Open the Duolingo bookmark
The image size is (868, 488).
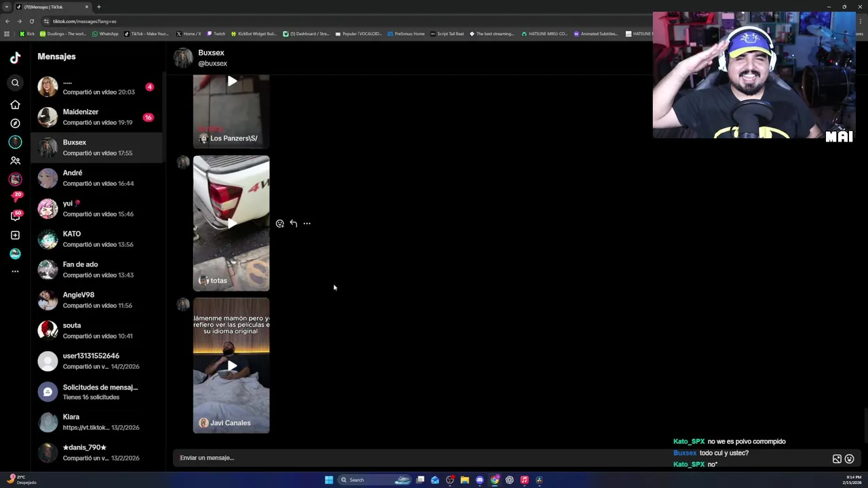pyautogui.click(x=63, y=33)
